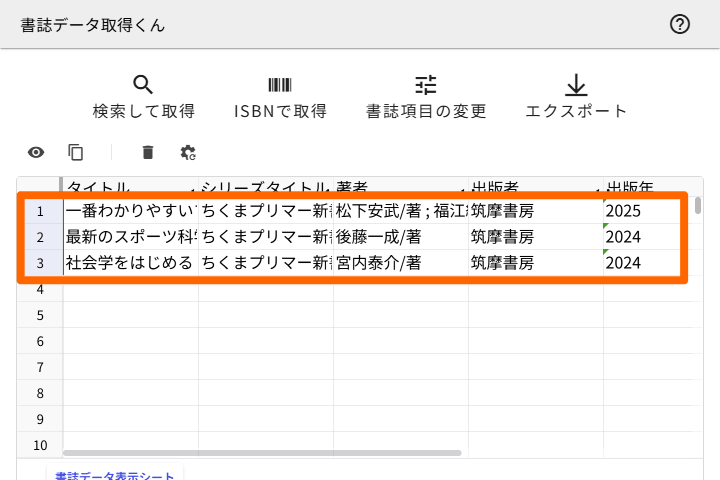Toggle visibility with the eye icon
The image size is (720, 480).
(x=36, y=152)
